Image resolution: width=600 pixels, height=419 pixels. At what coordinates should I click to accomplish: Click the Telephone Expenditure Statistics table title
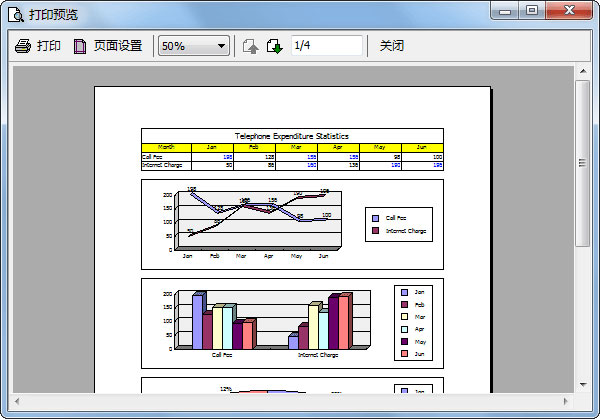(291, 136)
